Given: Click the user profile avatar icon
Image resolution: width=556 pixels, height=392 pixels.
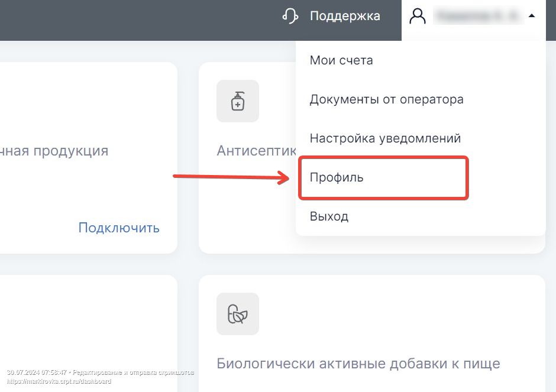Looking at the screenshot, I should (418, 17).
